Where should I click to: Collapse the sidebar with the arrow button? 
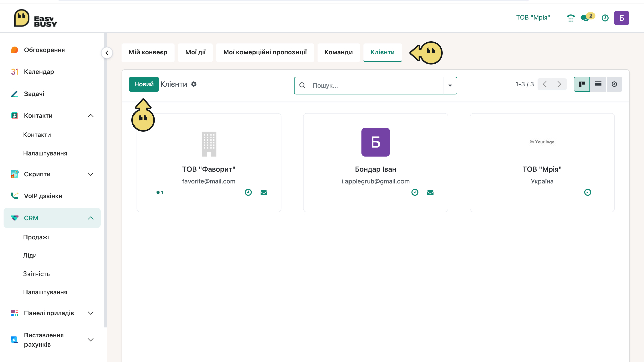click(107, 53)
